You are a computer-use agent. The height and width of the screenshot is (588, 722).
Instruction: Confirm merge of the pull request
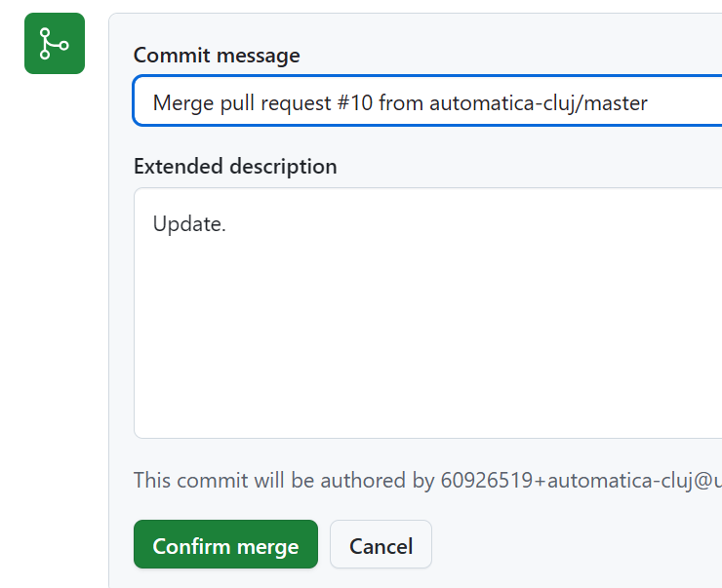tap(225, 544)
